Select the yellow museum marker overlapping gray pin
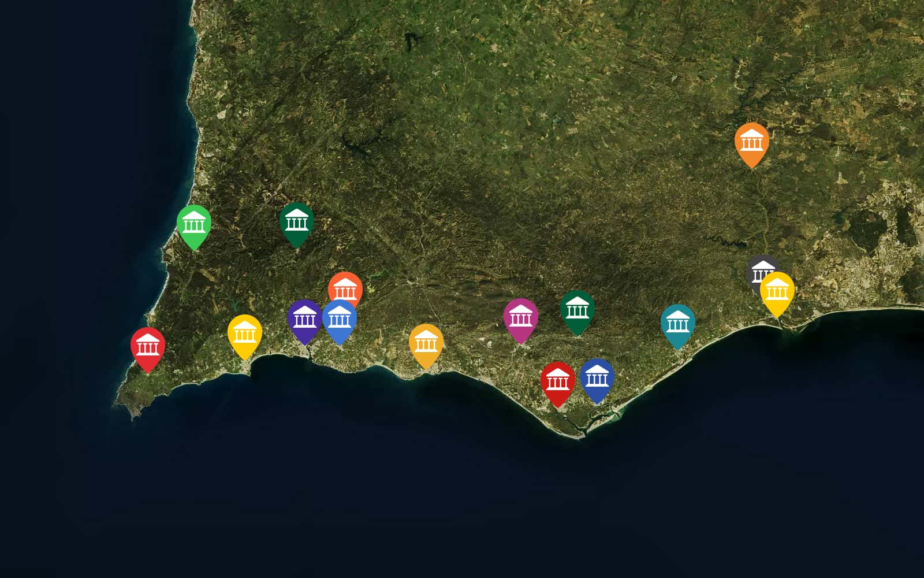924x578 pixels. point(777,291)
